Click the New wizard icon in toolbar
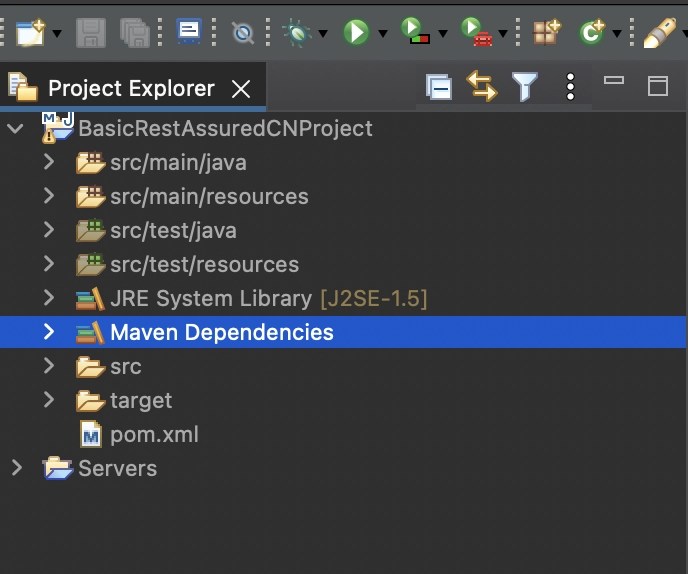This screenshot has height=574, width=688. (30, 32)
